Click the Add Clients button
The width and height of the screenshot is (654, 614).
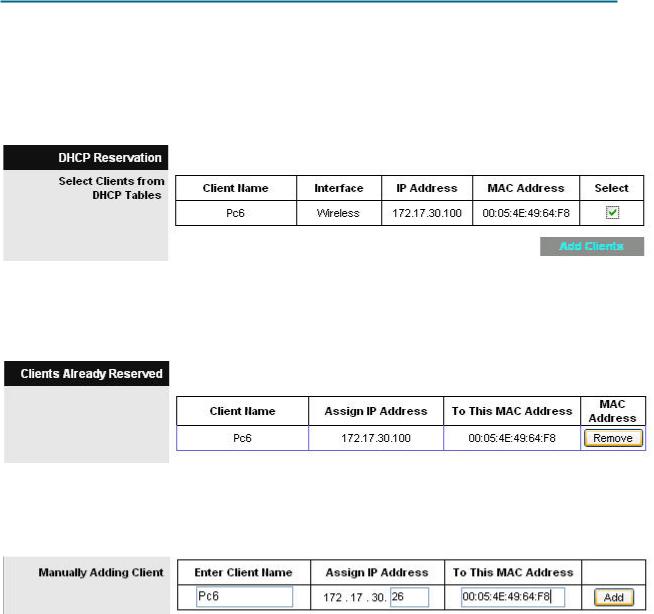point(592,247)
